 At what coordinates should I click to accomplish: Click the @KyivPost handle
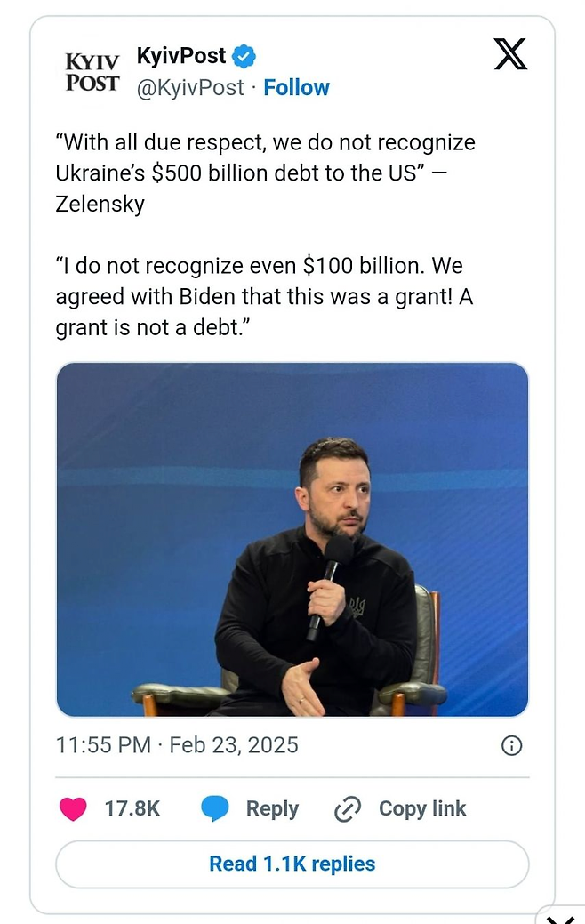pyautogui.click(x=189, y=87)
